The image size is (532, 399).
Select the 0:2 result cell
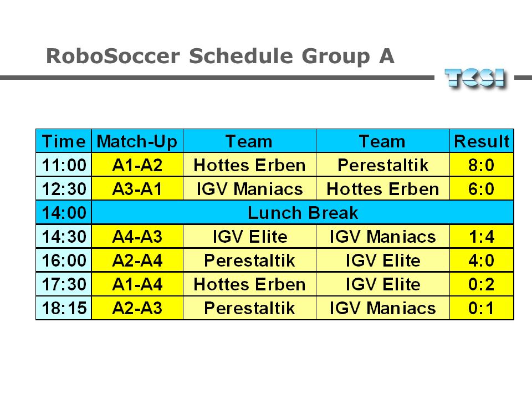[x=482, y=284]
